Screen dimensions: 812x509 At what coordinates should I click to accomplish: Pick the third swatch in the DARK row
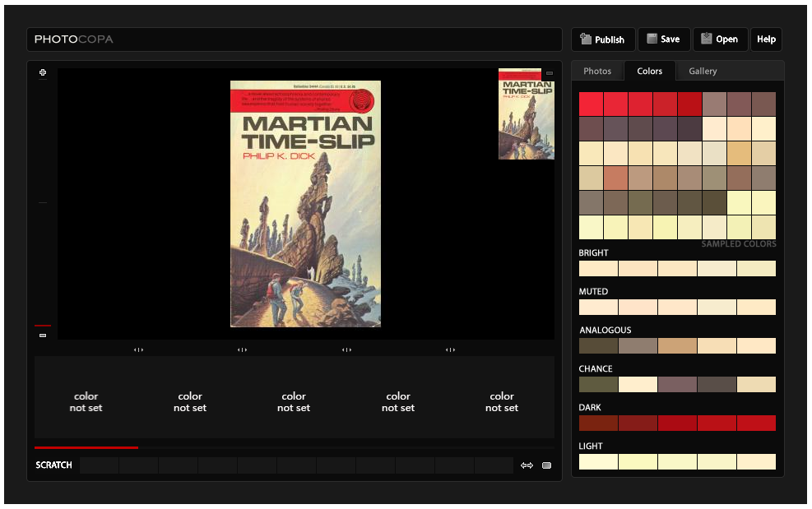click(x=677, y=423)
